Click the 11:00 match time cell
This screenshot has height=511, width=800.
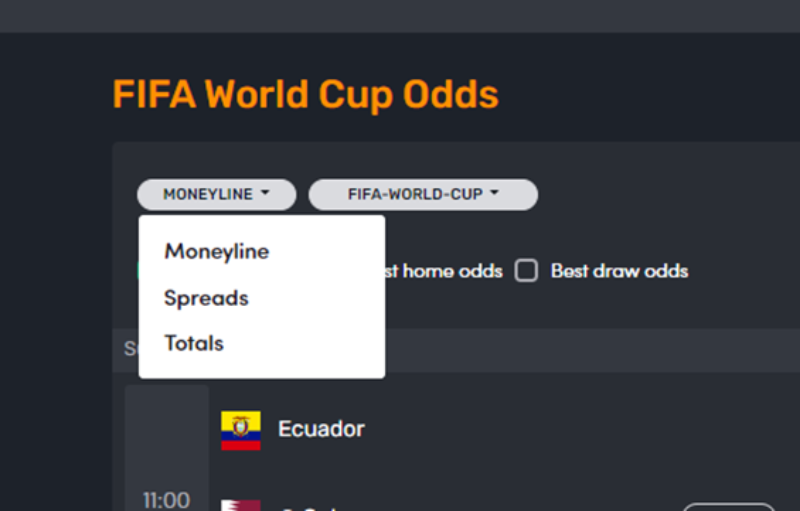click(x=166, y=500)
